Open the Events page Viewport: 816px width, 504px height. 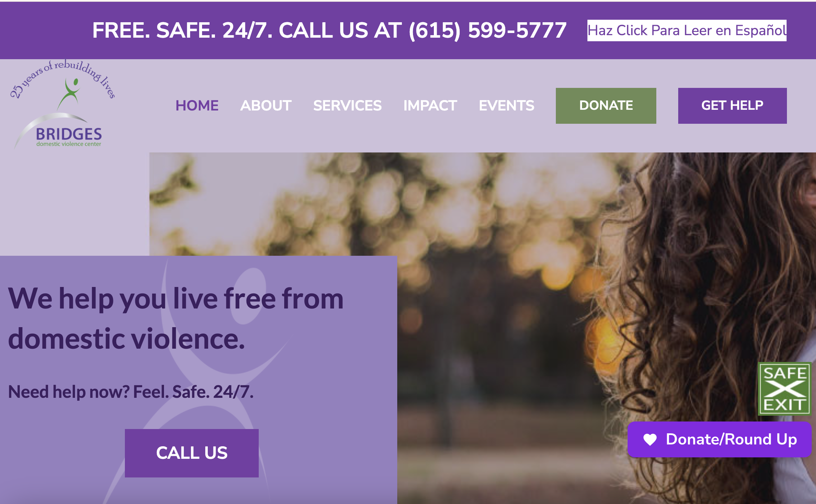(x=507, y=105)
